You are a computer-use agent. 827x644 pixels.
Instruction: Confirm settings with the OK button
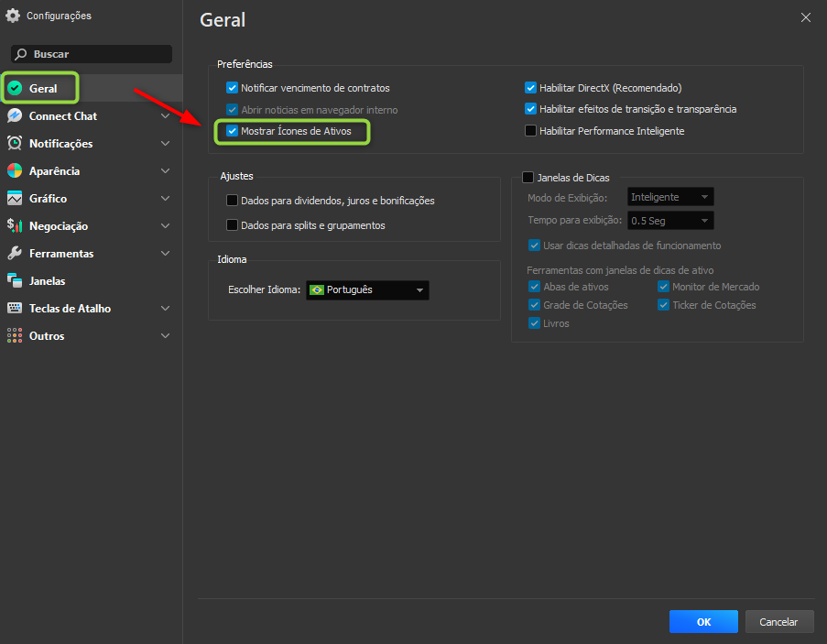(x=703, y=622)
